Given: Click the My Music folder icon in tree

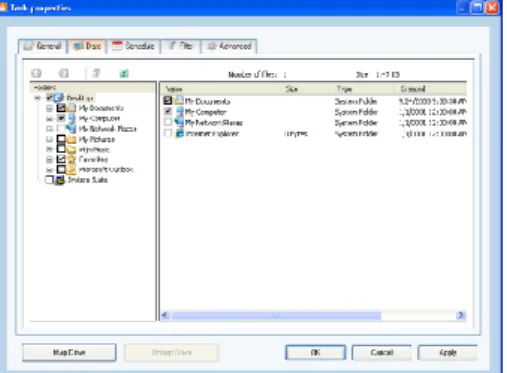Looking at the screenshot, I should 71,149.
